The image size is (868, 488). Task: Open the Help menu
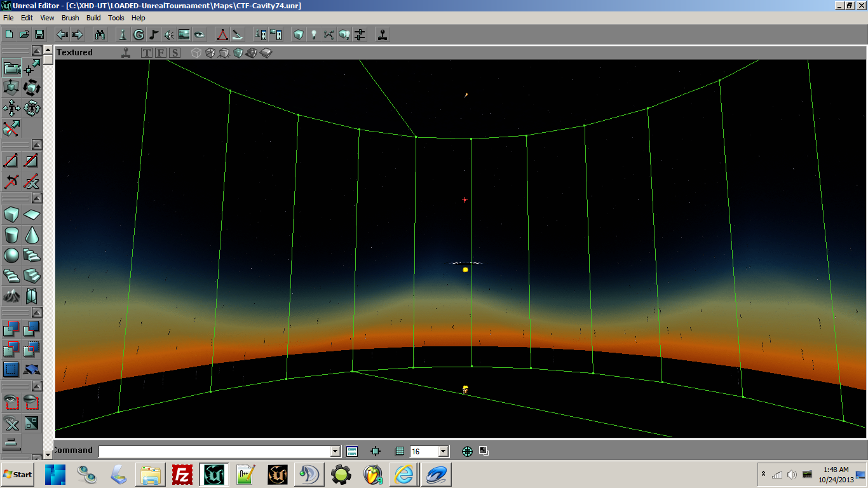139,18
